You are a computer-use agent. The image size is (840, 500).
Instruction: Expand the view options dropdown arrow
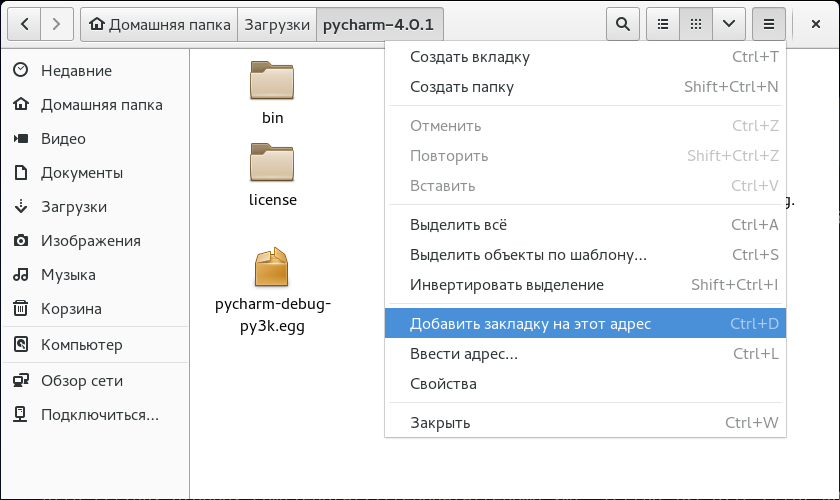(x=729, y=23)
